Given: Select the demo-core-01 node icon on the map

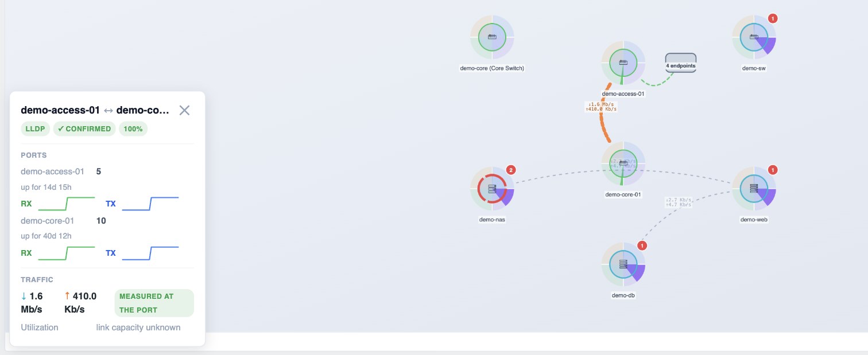Looking at the screenshot, I should pyautogui.click(x=623, y=163).
